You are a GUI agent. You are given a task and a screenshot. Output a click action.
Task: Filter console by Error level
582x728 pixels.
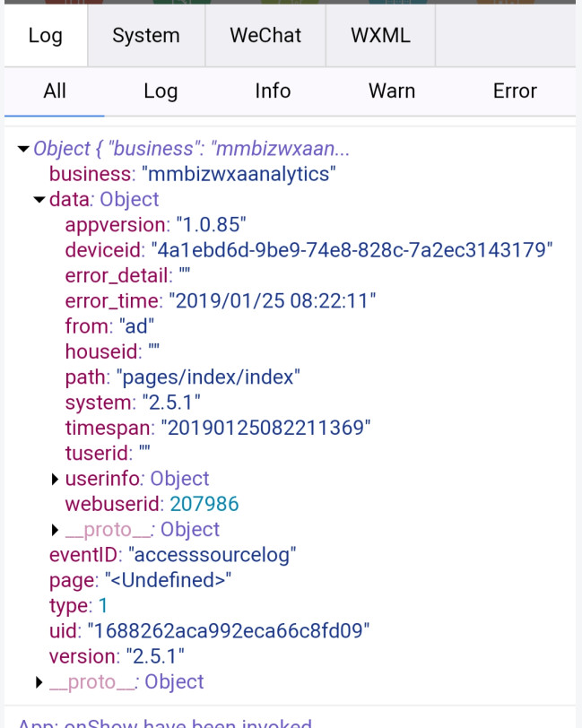(x=515, y=91)
